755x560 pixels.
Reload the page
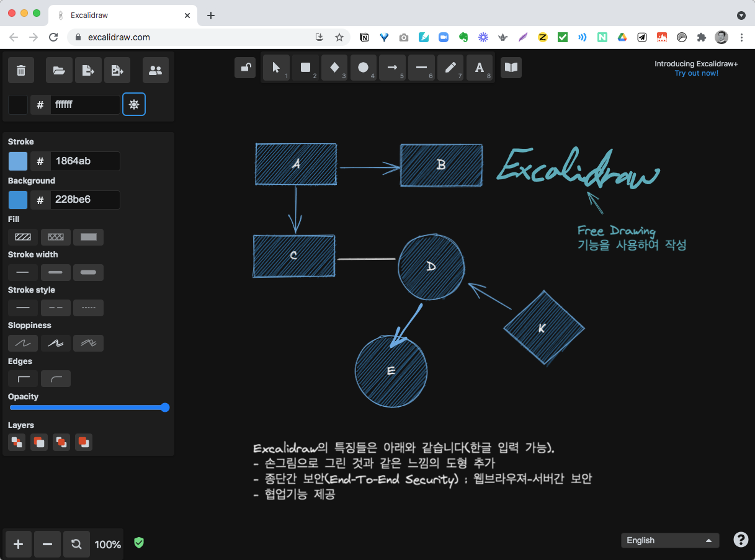click(x=54, y=37)
